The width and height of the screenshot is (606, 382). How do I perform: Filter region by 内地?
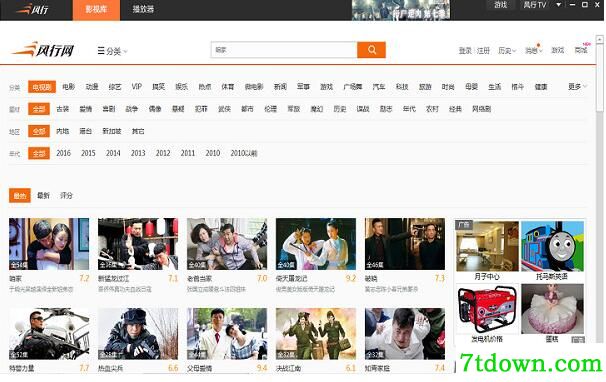[62, 131]
